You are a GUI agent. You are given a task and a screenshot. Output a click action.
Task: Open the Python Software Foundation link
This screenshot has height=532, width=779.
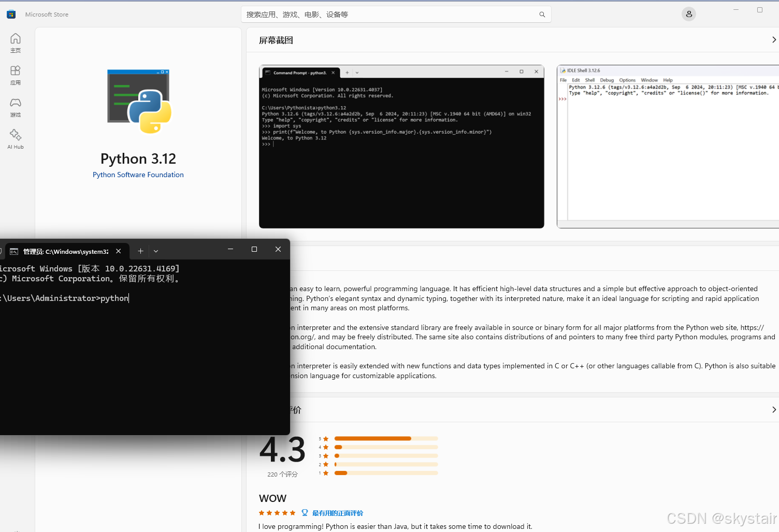tap(138, 175)
